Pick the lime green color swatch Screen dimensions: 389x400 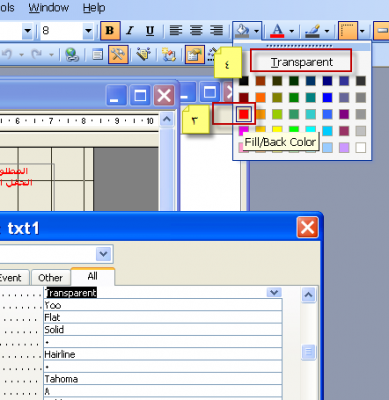pos(277,114)
